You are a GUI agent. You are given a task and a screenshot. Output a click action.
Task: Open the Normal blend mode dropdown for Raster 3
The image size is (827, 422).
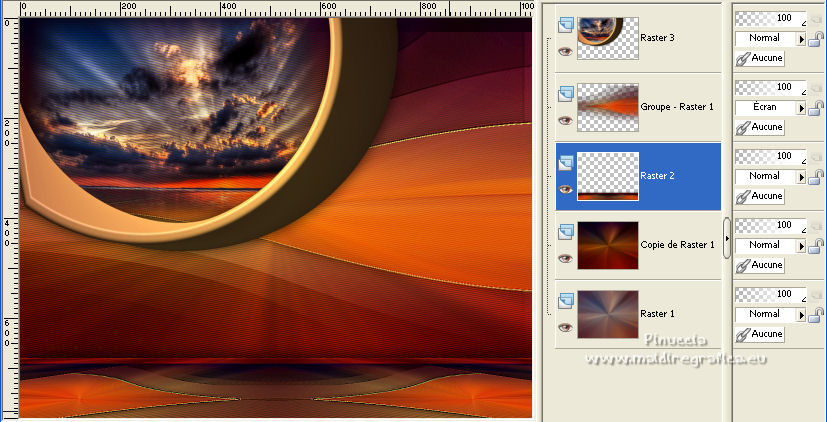pos(771,39)
